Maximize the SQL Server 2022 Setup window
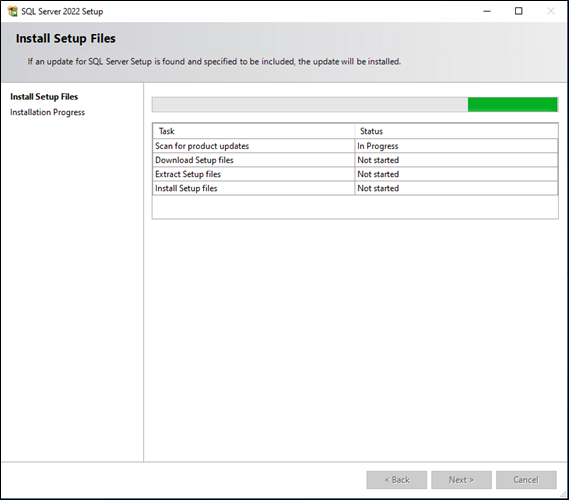The width and height of the screenshot is (569, 500). [519, 11]
